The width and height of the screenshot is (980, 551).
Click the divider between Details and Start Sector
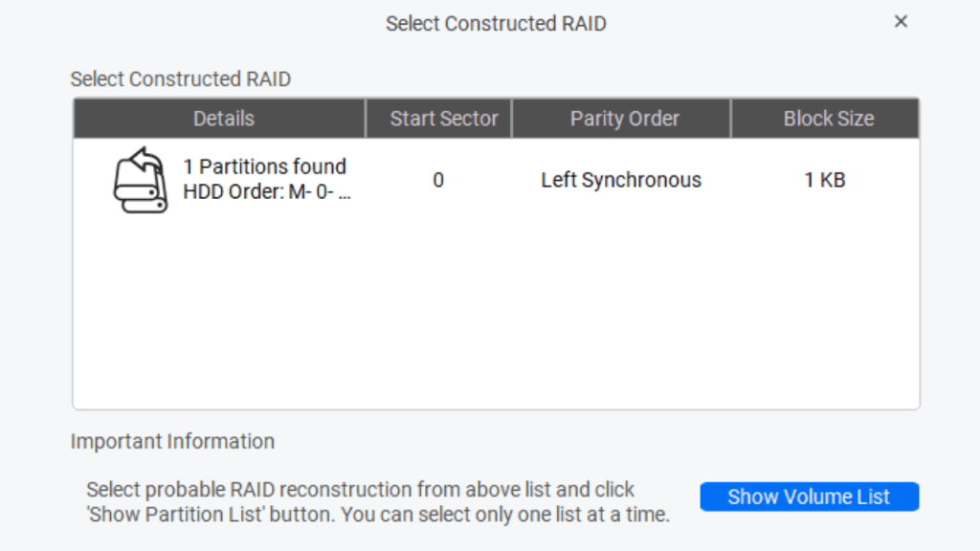click(366, 119)
